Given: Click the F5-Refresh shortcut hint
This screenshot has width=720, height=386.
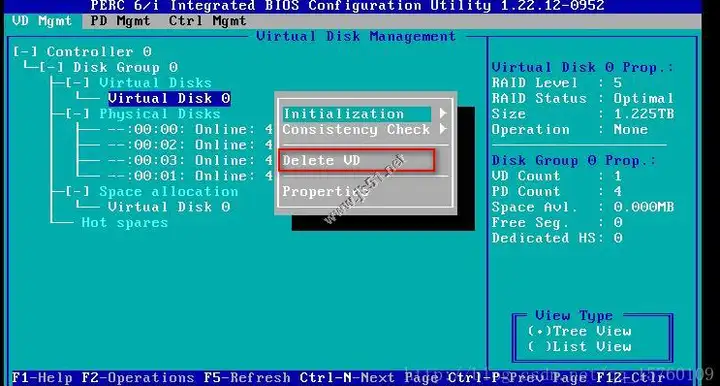Looking at the screenshot, I should pos(247,378).
